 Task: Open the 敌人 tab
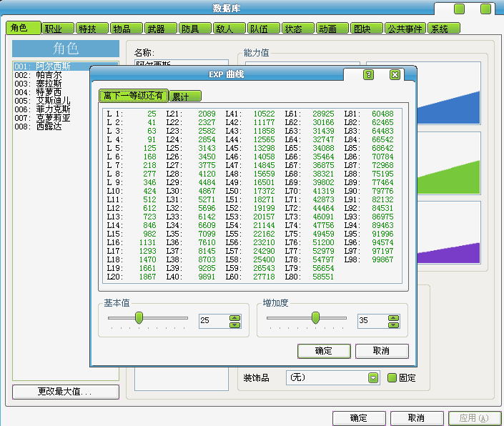pyautogui.click(x=229, y=29)
